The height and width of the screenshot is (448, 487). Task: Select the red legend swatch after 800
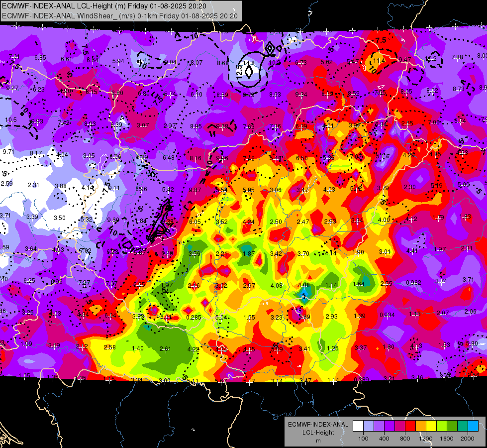410,426
